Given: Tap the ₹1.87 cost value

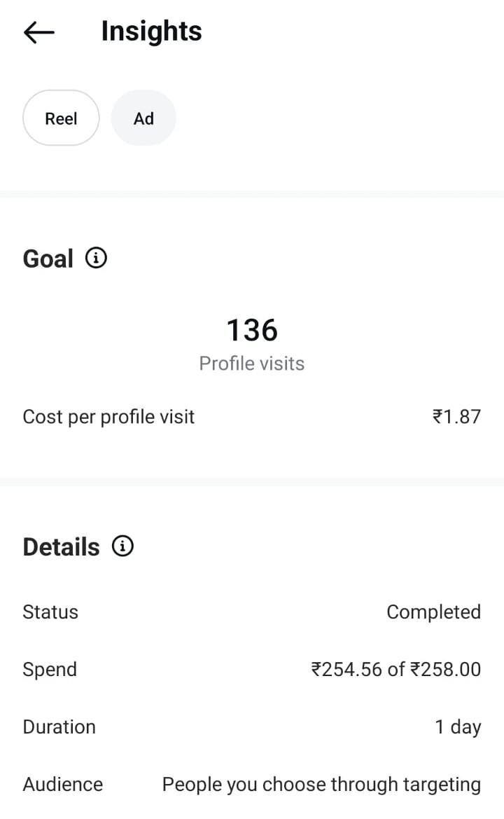Looking at the screenshot, I should point(456,417).
